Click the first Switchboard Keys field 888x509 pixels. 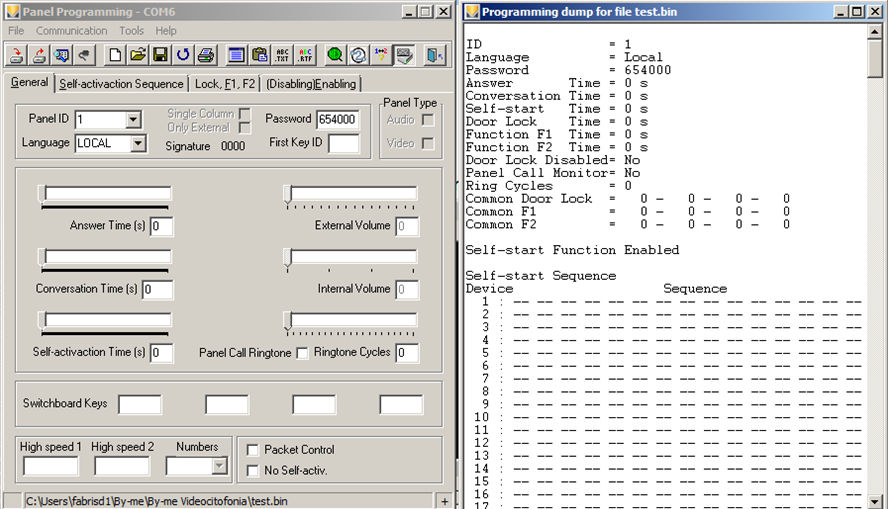click(140, 405)
